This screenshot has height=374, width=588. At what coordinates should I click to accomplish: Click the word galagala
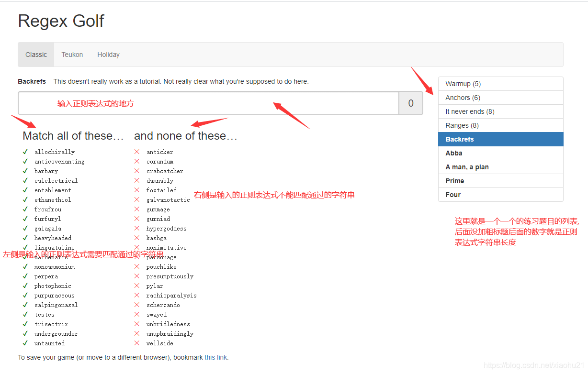pyautogui.click(x=48, y=229)
